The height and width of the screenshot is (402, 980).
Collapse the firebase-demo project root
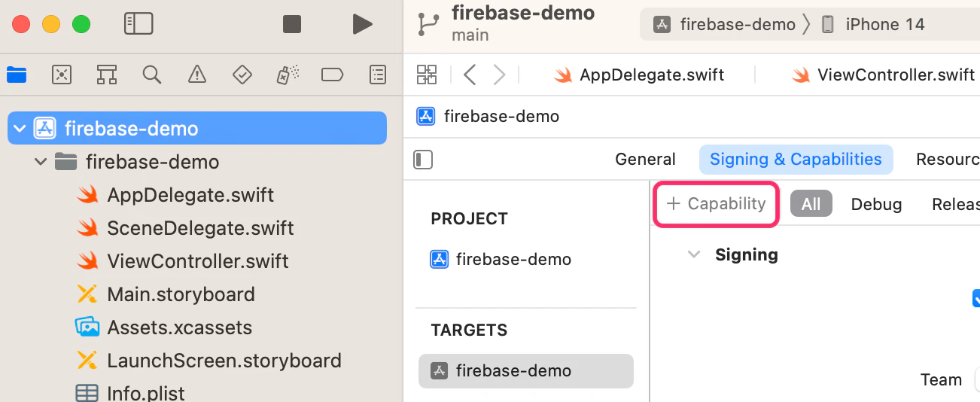[x=20, y=129]
